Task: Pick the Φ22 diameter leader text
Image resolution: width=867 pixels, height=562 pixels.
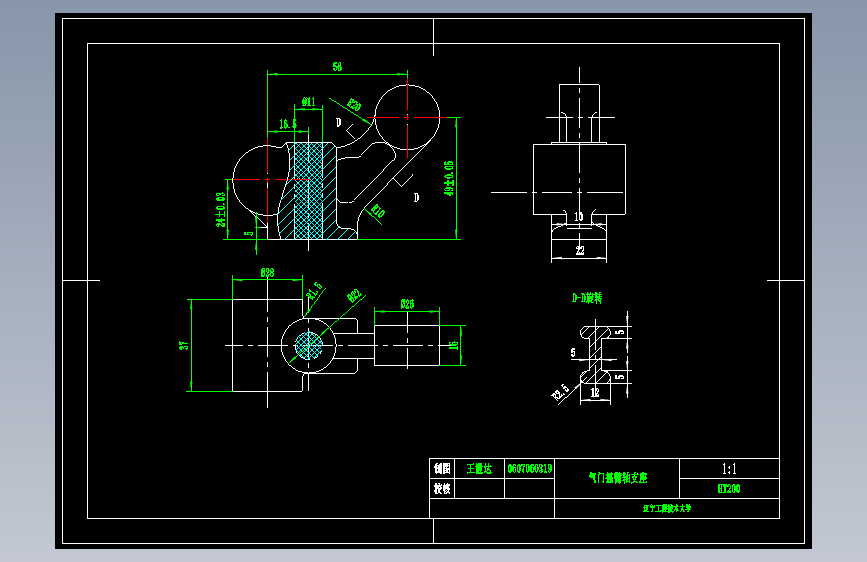Action: coord(354,296)
